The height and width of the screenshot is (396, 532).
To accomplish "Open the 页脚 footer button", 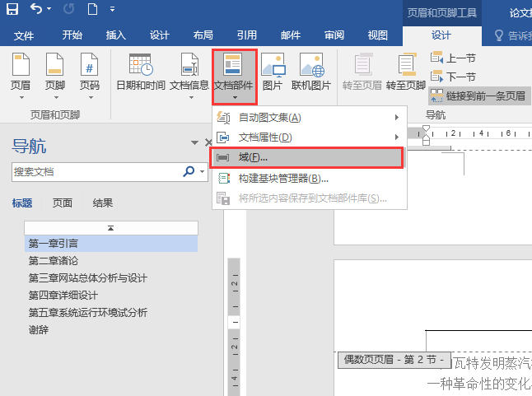I will (55, 72).
